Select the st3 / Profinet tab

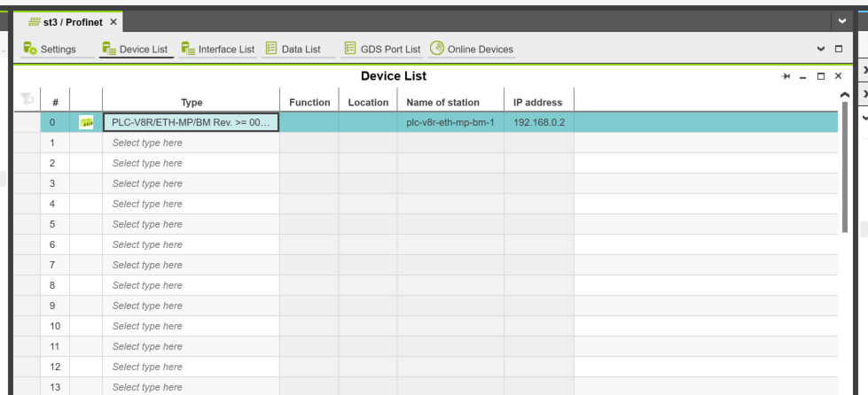click(66, 21)
